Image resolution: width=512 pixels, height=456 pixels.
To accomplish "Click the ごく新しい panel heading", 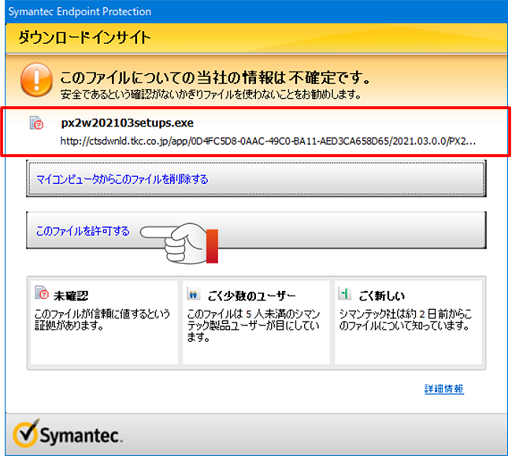I will 382,296.
